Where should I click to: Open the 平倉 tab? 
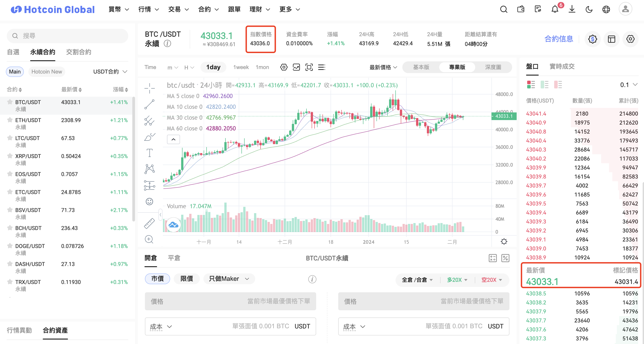(x=174, y=258)
